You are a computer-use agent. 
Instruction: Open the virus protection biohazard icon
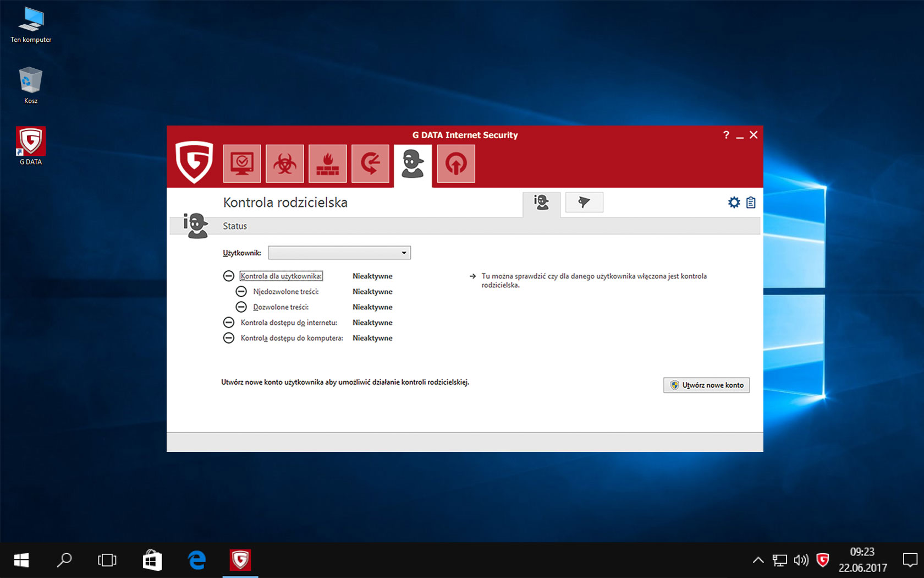pyautogui.click(x=285, y=163)
